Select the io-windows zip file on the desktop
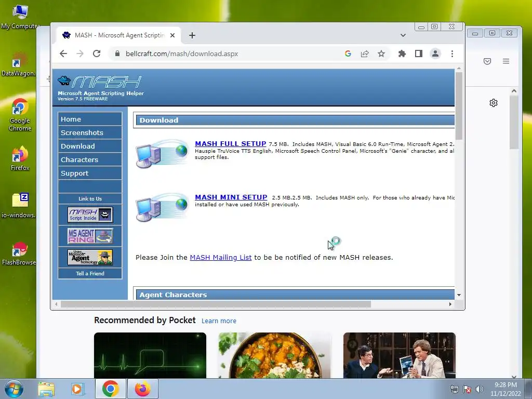Image resolution: width=532 pixels, height=399 pixels. pyautogui.click(x=19, y=205)
